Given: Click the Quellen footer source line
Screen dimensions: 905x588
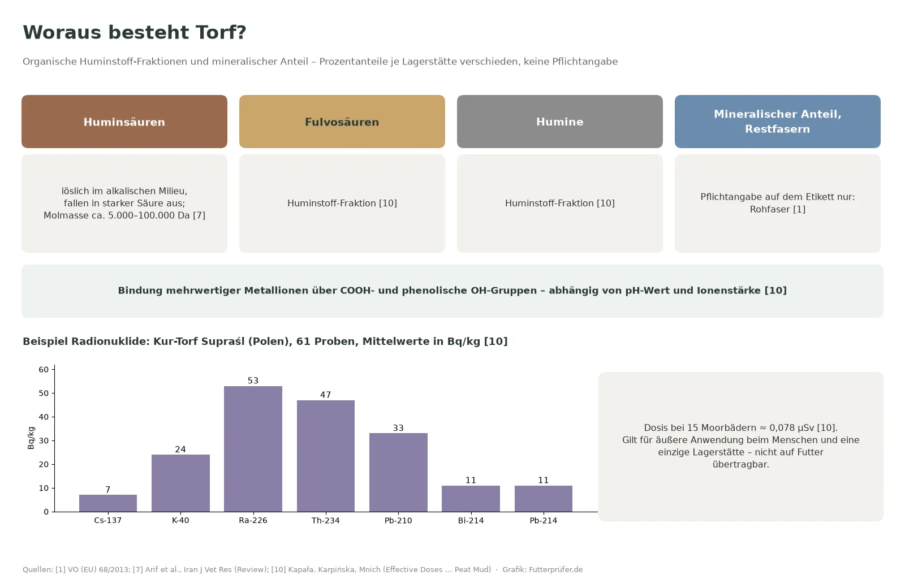Looking at the screenshot, I should (x=257, y=569).
